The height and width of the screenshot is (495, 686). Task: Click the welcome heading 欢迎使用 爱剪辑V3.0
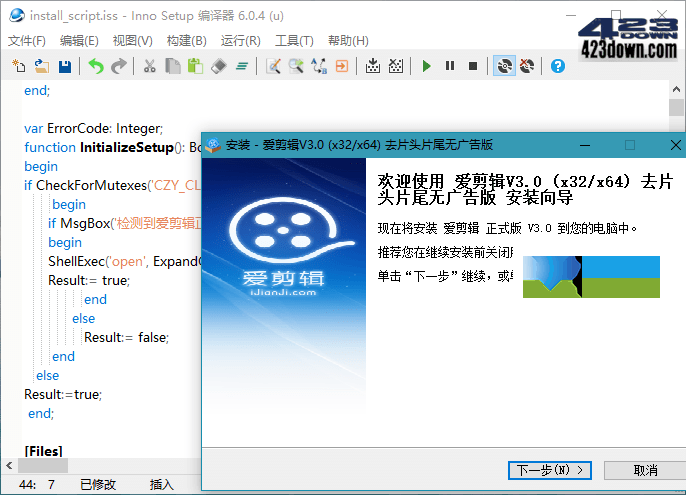[x=525, y=190]
